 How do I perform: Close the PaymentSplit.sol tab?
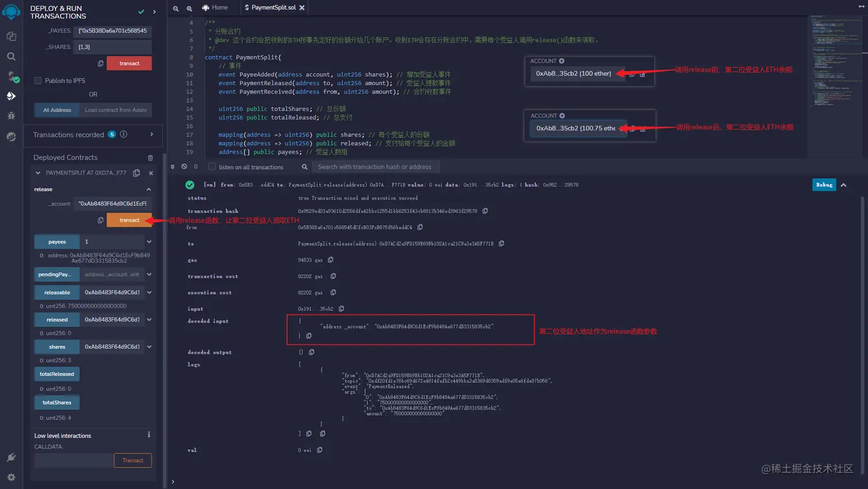[302, 7]
